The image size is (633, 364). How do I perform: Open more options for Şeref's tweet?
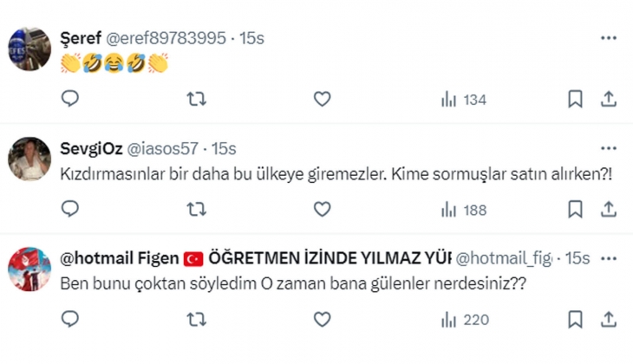click(609, 39)
